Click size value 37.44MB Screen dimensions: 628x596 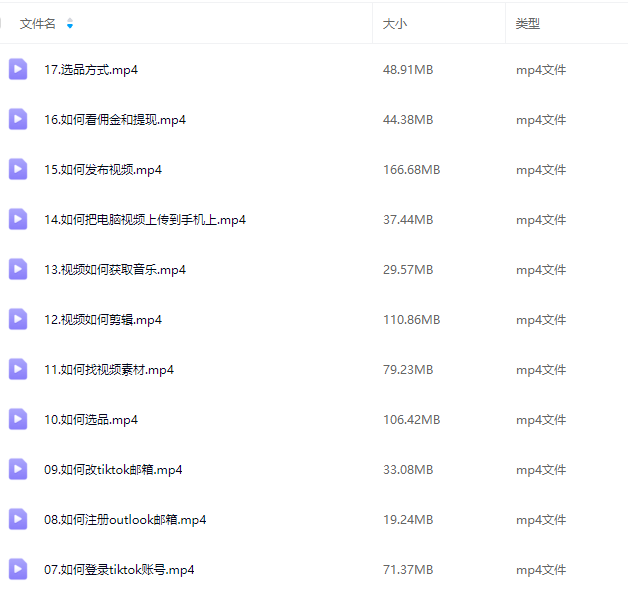pyautogui.click(x=408, y=220)
